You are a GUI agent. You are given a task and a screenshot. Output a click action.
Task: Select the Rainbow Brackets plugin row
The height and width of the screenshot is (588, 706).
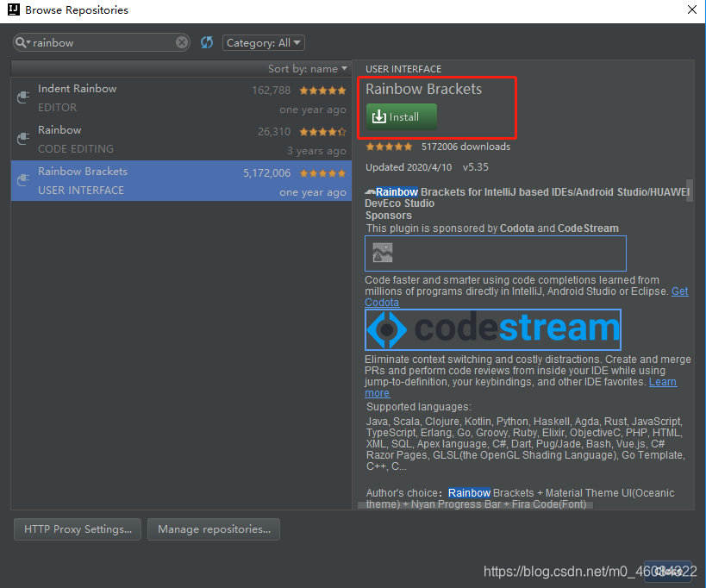click(181, 180)
